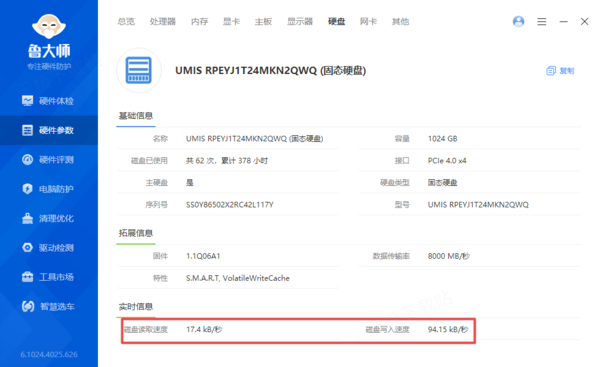
Task: Switch to the 总览 tab
Action: pyautogui.click(x=126, y=21)
